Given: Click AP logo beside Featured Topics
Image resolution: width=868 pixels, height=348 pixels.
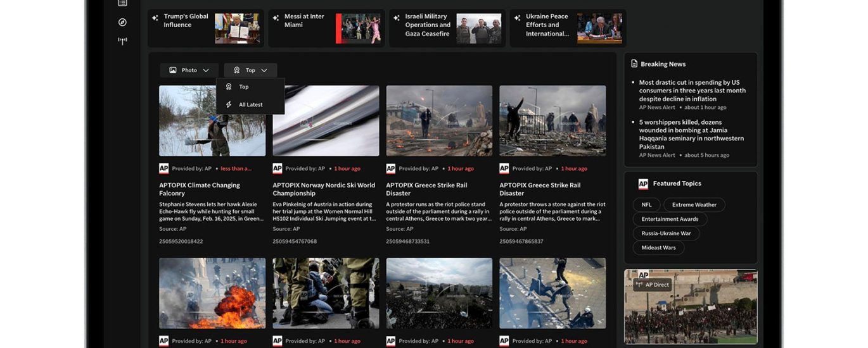Looking at the screenshot, I should click(x=643, y=184).
